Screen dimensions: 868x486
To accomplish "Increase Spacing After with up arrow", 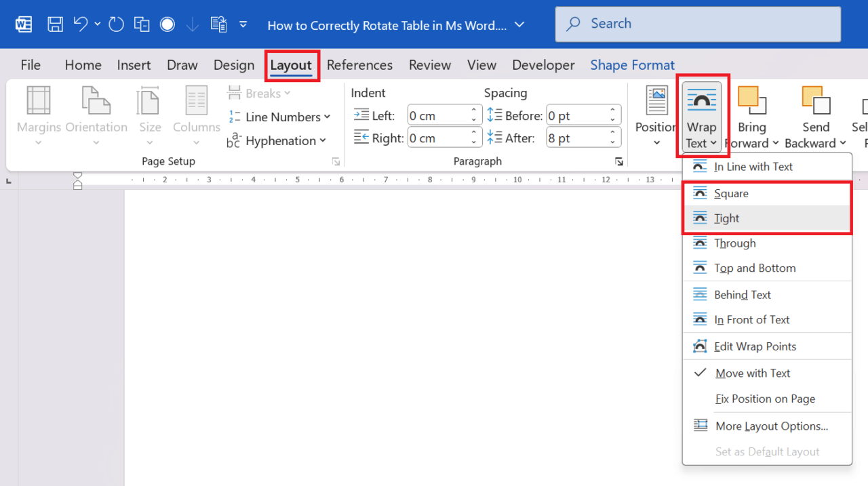I will click(612, 133).
